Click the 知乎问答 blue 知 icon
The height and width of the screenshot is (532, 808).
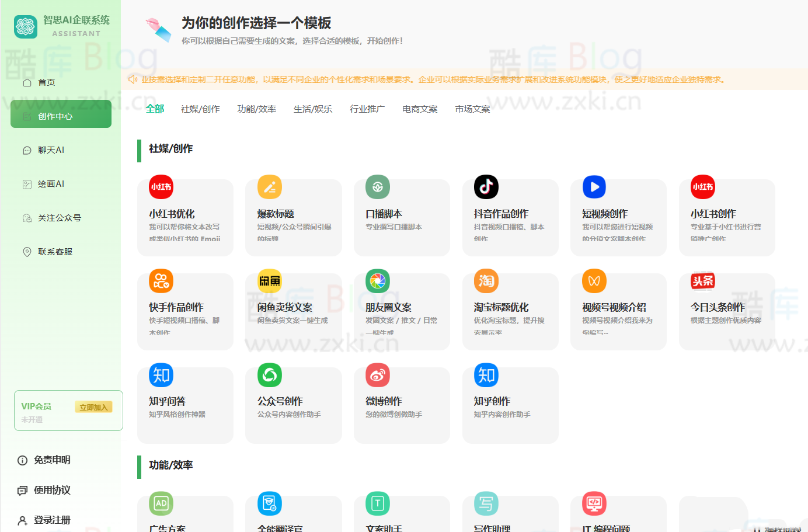click(x=161, y=375)
